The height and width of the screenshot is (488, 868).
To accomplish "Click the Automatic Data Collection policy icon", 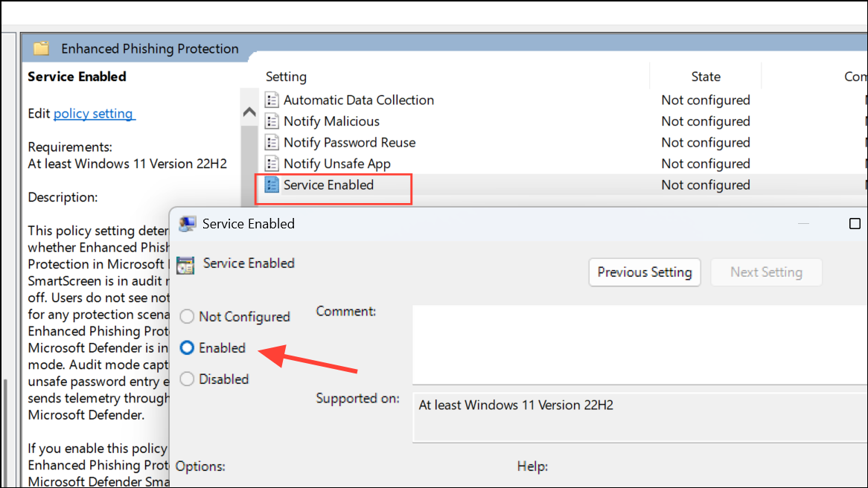I will coord(271,100).
